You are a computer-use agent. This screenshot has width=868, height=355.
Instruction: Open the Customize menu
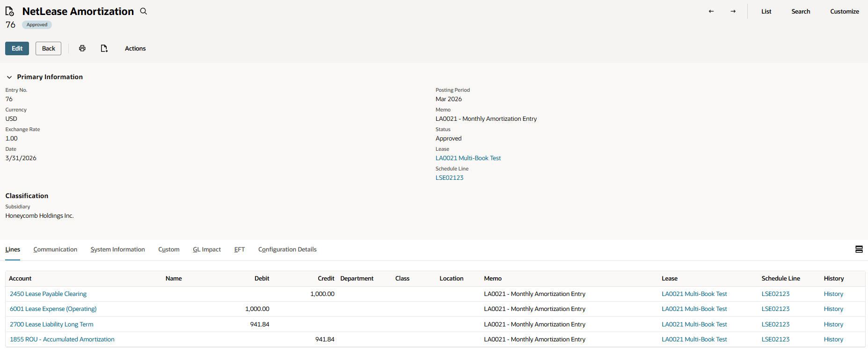click(x=844, y=11)
